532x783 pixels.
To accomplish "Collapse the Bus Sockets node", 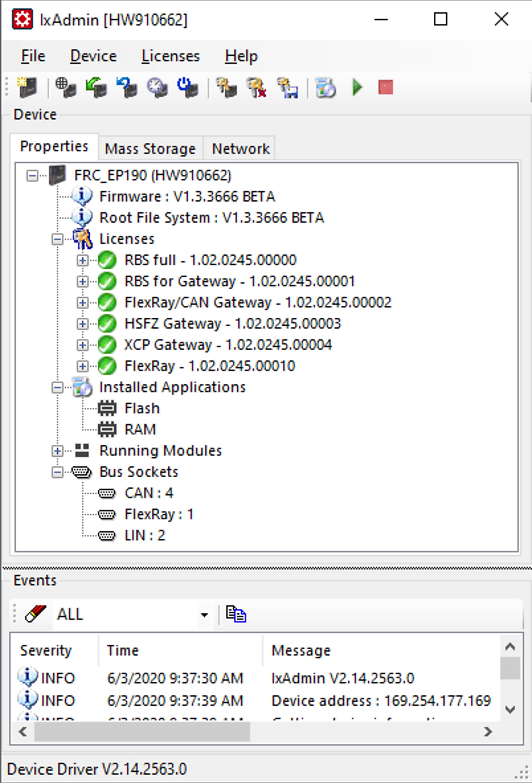I will coord(58,472).
